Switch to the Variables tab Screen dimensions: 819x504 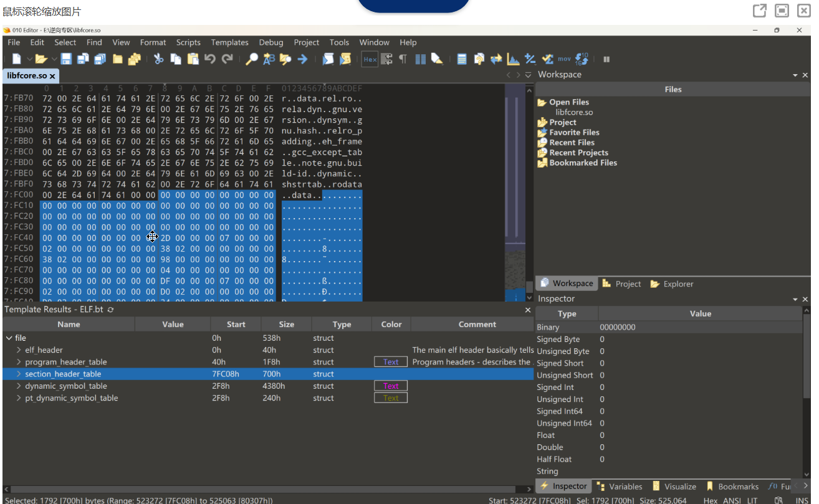(x=619, y=487)
